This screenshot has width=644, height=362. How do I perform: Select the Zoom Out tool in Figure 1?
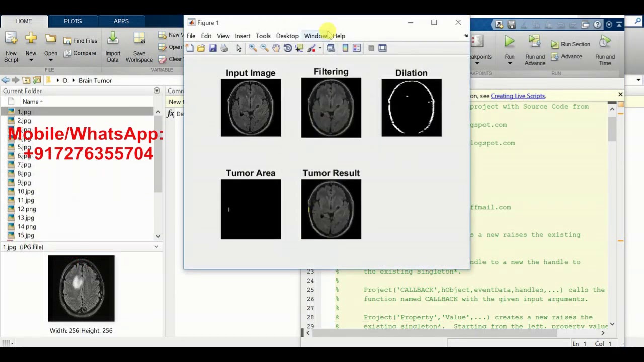click(264, 48)
